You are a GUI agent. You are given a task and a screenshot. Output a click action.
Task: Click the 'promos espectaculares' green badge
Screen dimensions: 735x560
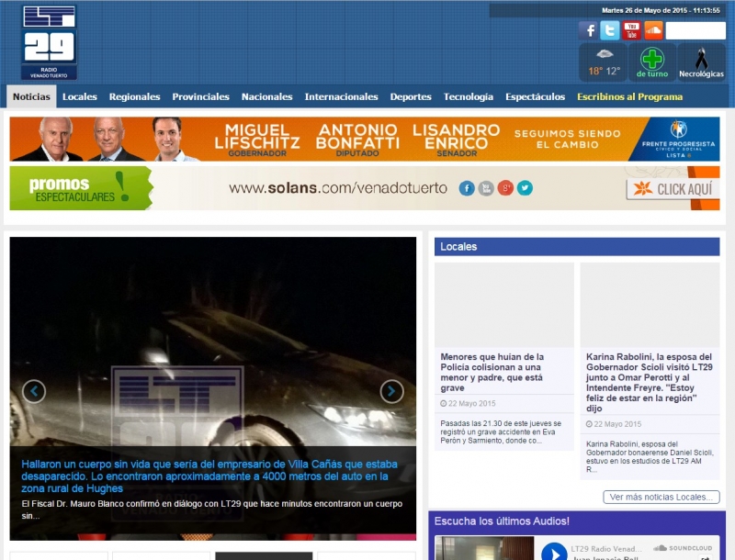tap(81, 188)
